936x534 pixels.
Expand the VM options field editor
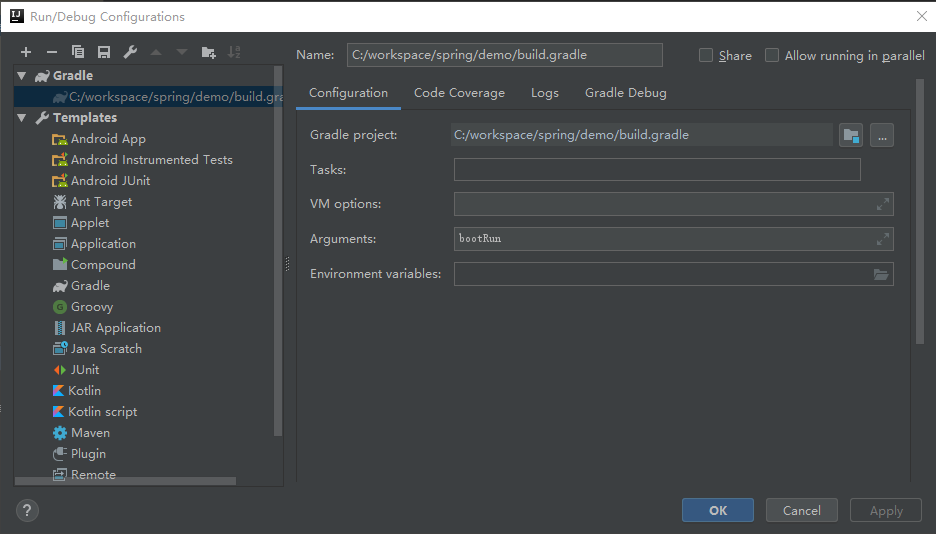882,204
